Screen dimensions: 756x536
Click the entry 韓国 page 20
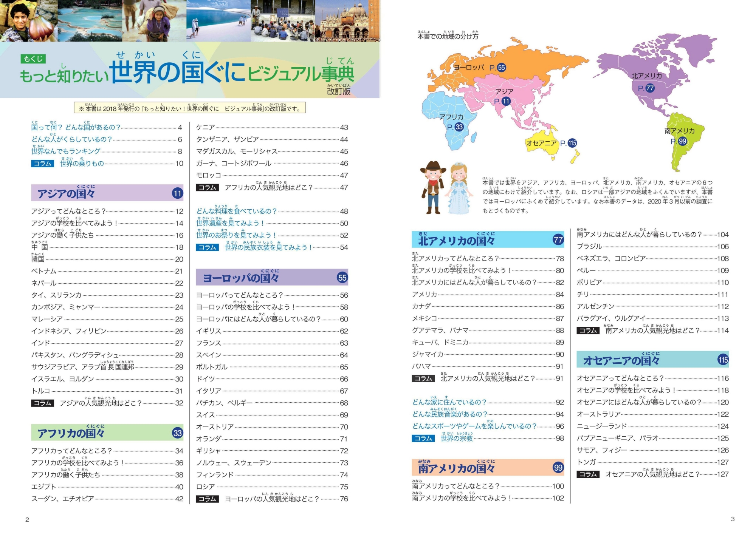[107, 259]
